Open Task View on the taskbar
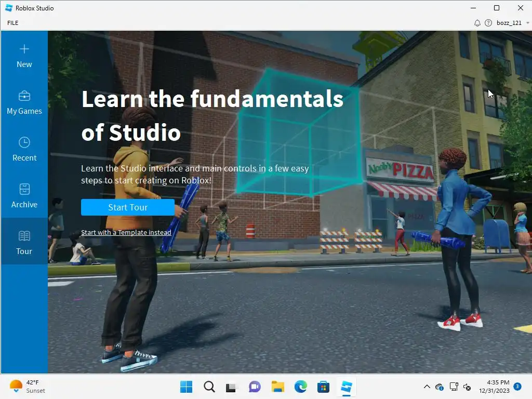This screenshot has height=399, width=532. 231,387
